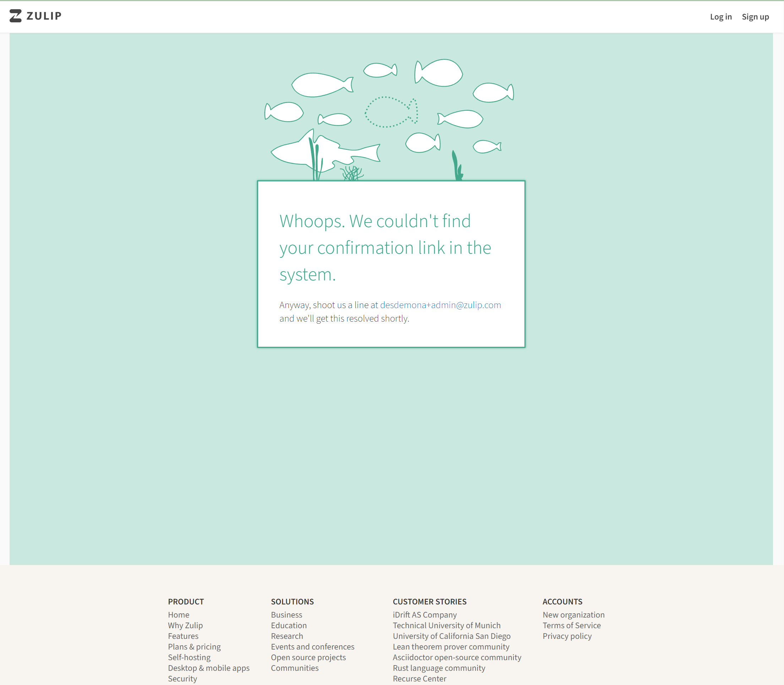Read the iDrift AS Company customer story
This screenshot has height=685, width=784.
coord(425,615)
